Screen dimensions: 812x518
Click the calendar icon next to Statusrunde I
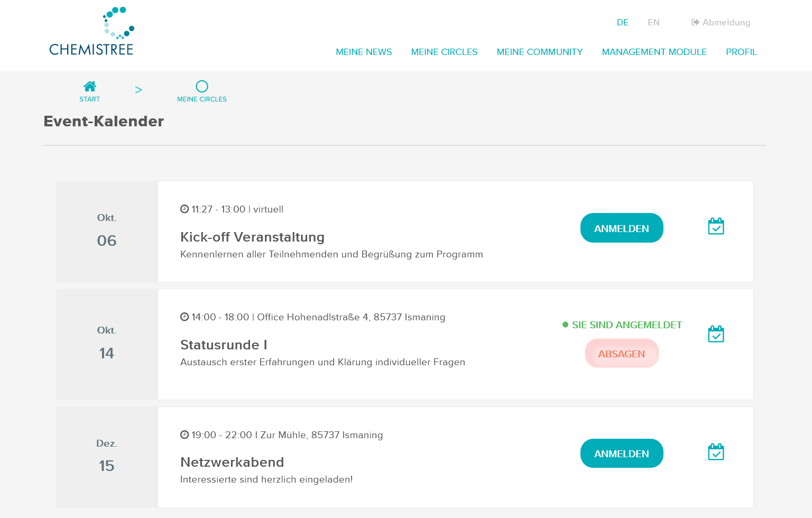(x=716, y=334)
